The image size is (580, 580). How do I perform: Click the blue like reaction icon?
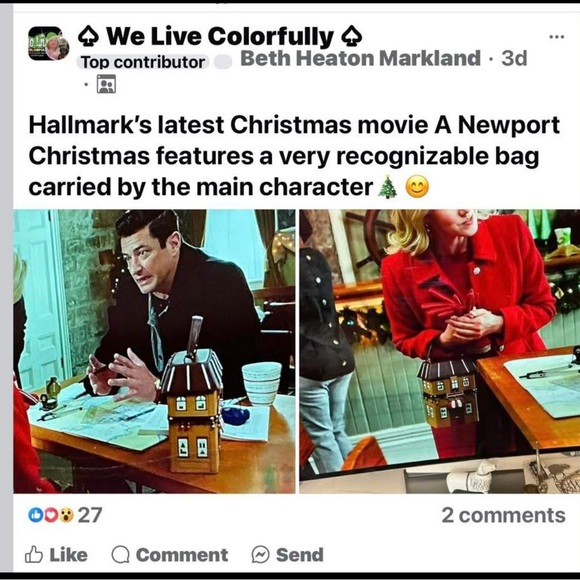pos(36,515)
